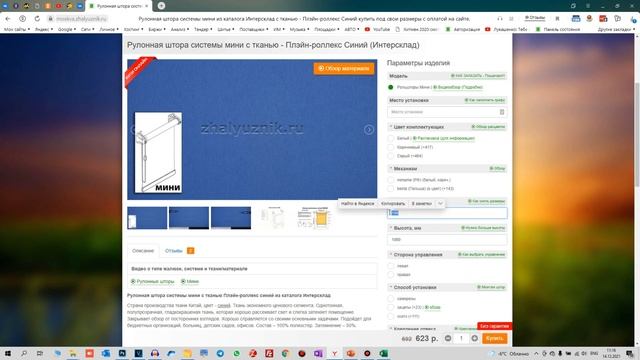Image resolution: width=640 pixels, height=360 pixels.
Task: Select саморезы installation method
Action: (x=391, y=299)
